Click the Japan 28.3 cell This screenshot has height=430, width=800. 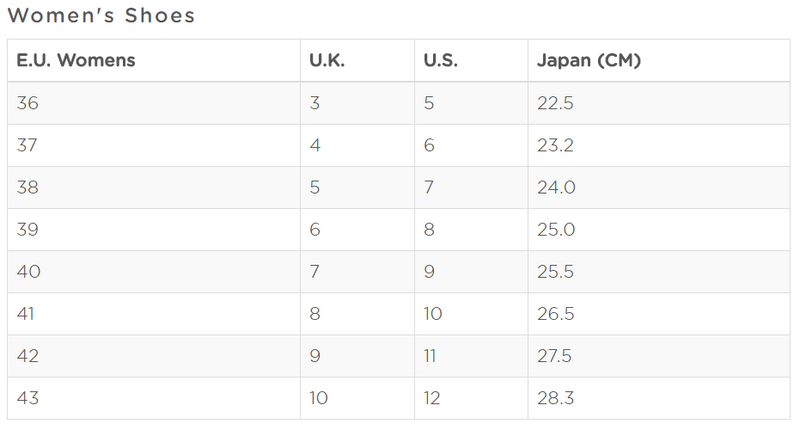point(659,398)
